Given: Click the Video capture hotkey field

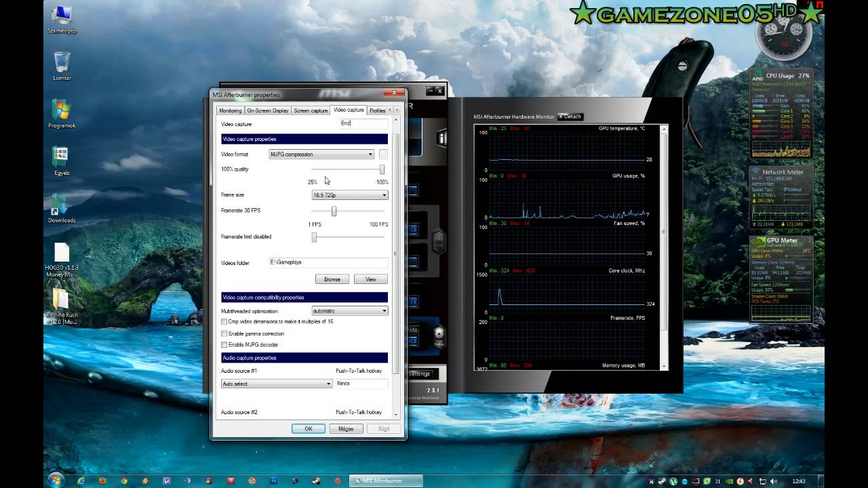Looking at the screenshot, I should click(363, 123).
